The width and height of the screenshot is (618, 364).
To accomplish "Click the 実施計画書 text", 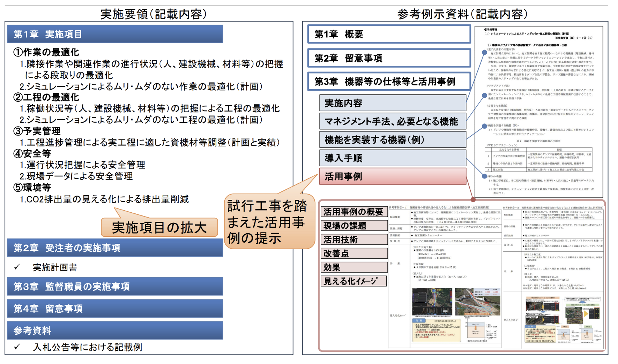I will click(x=55, y=267).
